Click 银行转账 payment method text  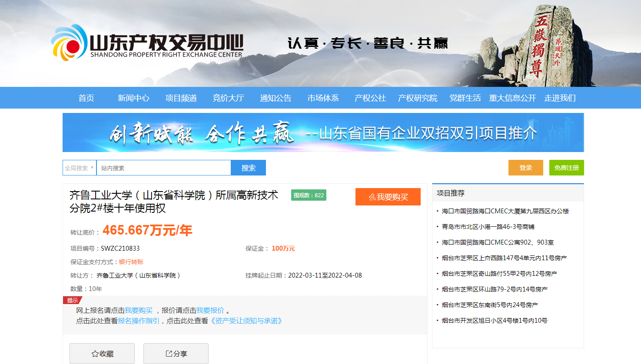(131, 262)
